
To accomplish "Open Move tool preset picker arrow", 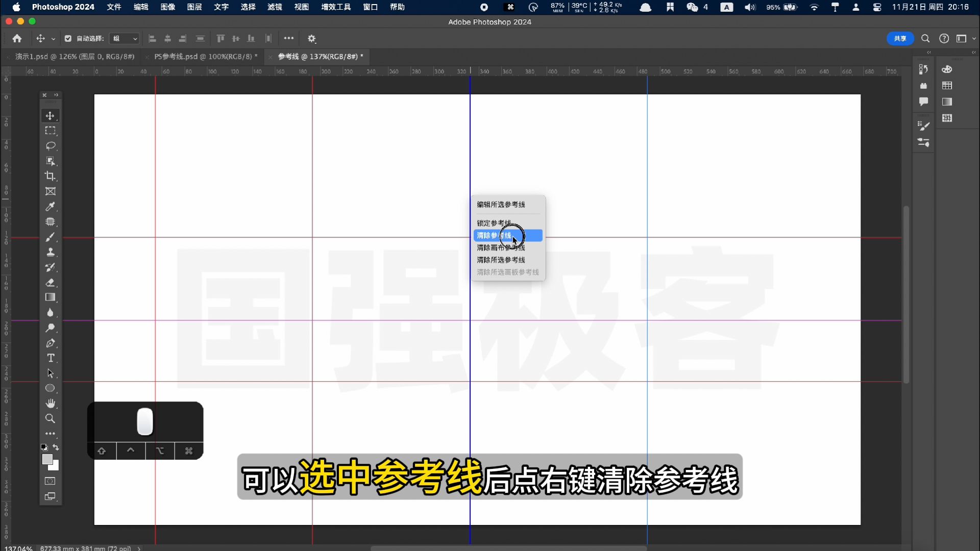I will [x=53, y=39].
